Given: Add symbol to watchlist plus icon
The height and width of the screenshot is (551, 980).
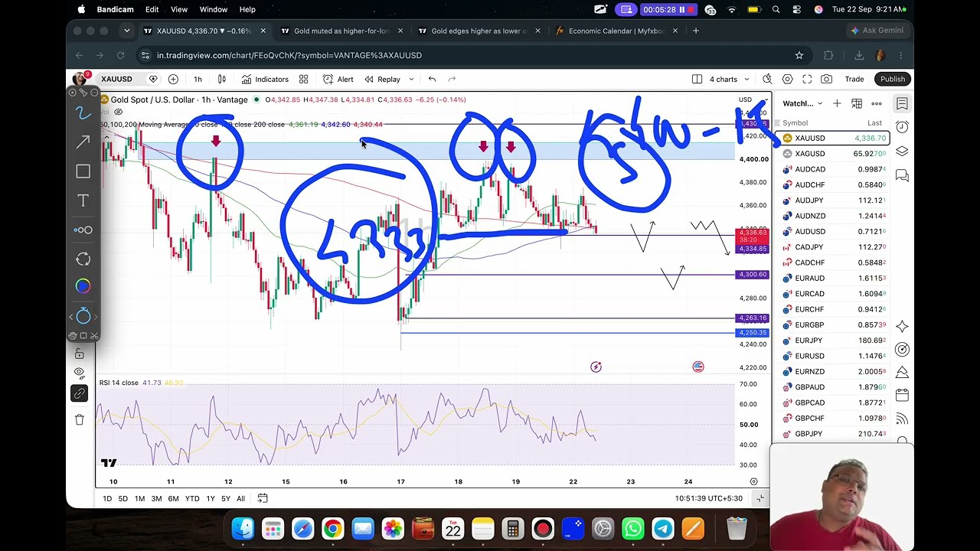Looking at the screenshot, I should tap(837, 103).
